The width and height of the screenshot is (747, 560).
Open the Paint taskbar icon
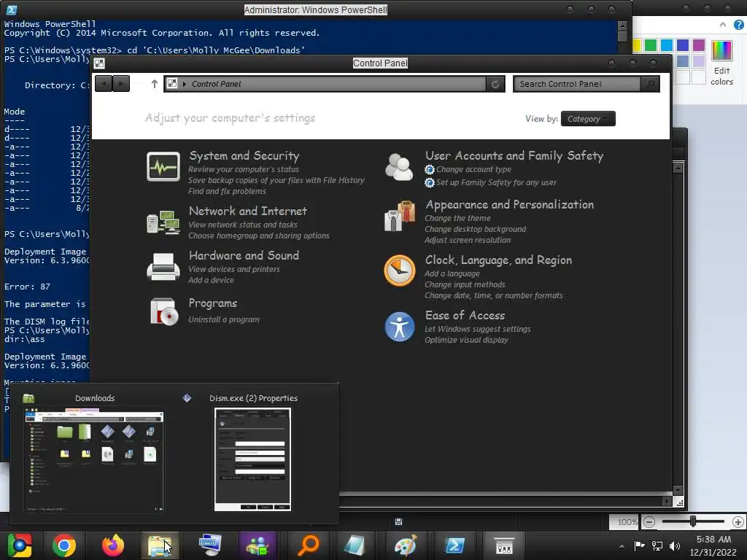(x=406, y=545)
